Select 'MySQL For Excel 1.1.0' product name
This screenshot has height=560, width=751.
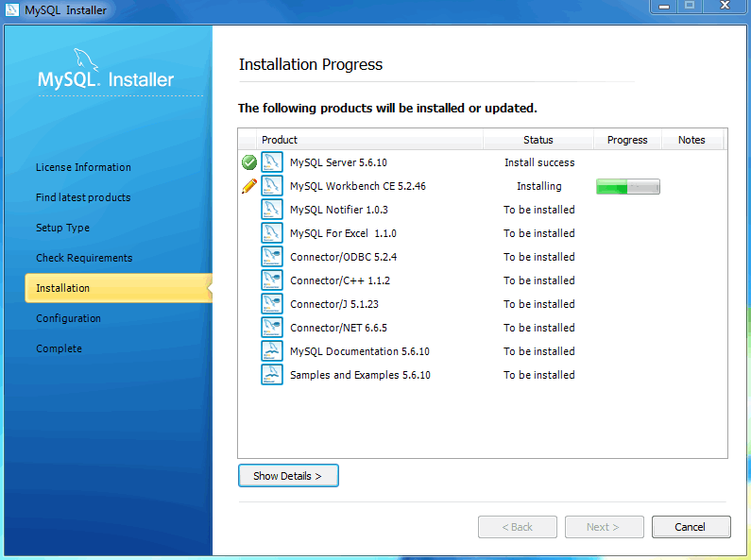point(344,233)
